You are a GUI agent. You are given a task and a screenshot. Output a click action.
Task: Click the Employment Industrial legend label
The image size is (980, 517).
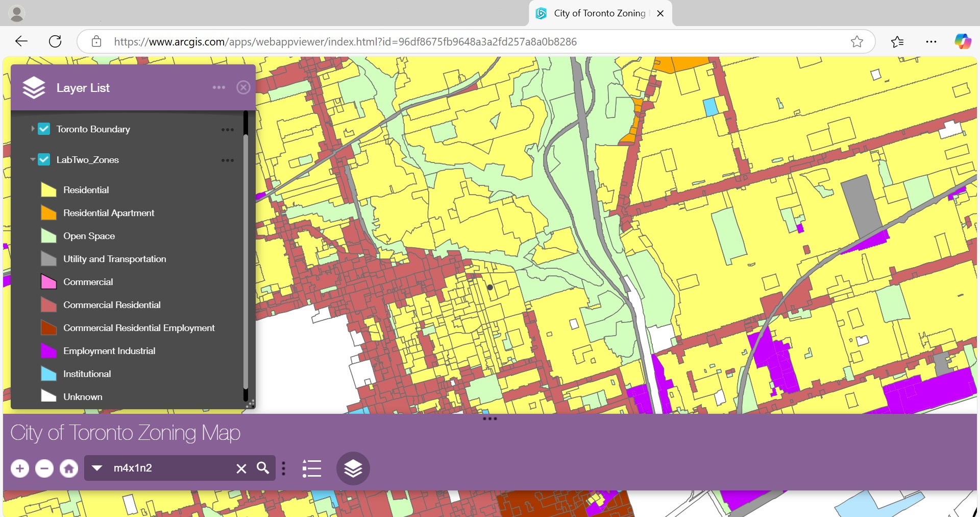point(109,351)
